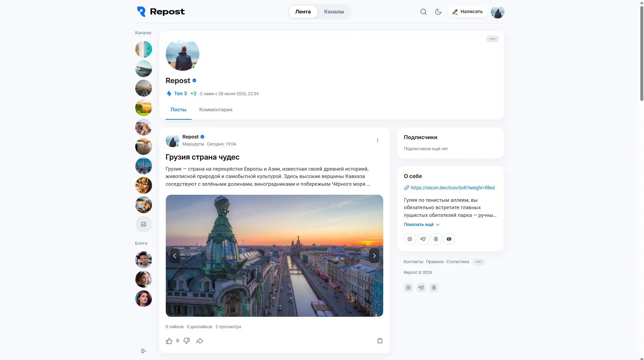Open the search magnifier icon
The image size is (644, 360).
click(424, 12)
